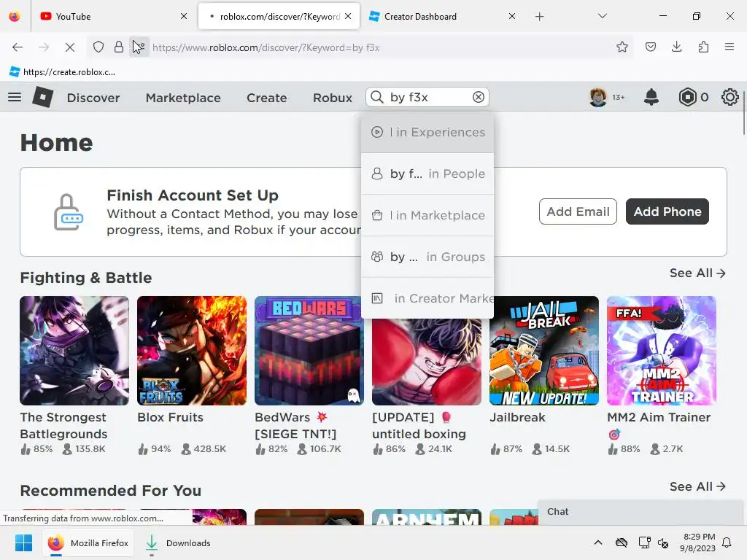This screenshot has width=747, height=560.
Task: Search 'by f3x' in People
Action: (427, 174)
